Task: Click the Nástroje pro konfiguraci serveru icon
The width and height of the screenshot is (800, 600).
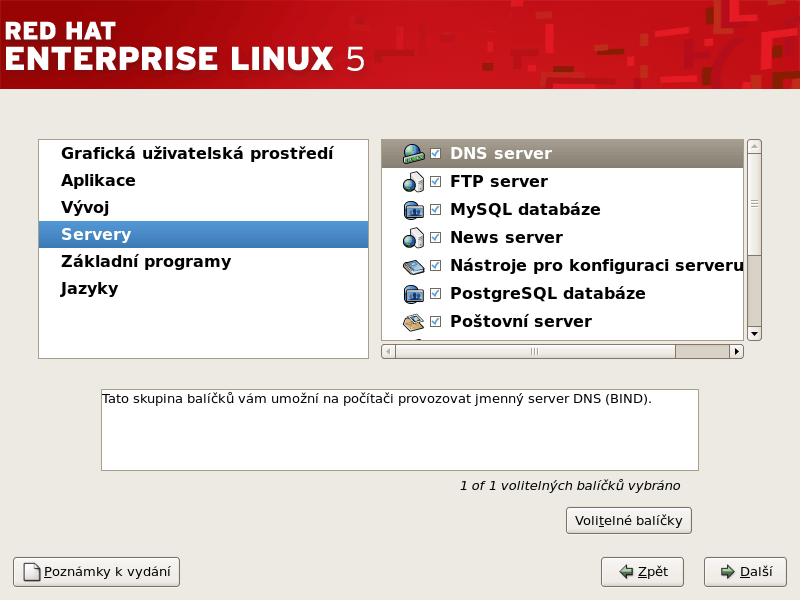Action: pyautogui.click(x=413, y=266)
